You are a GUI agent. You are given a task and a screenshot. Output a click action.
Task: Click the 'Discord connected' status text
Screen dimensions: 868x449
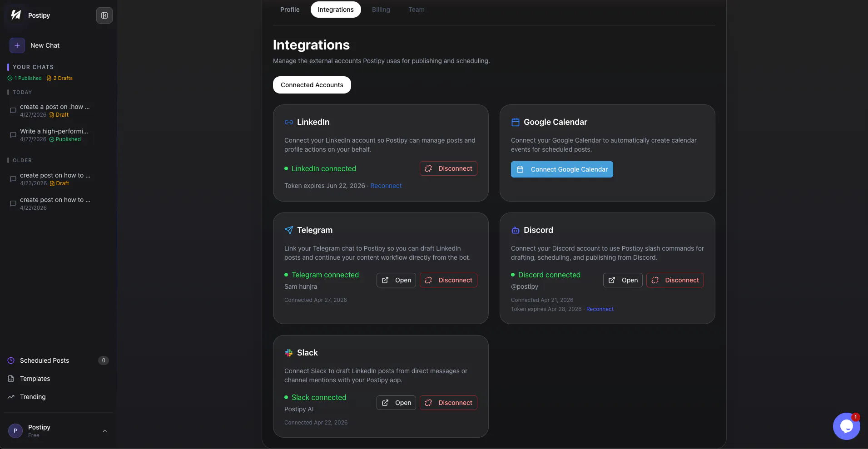(x=549, y=275)
